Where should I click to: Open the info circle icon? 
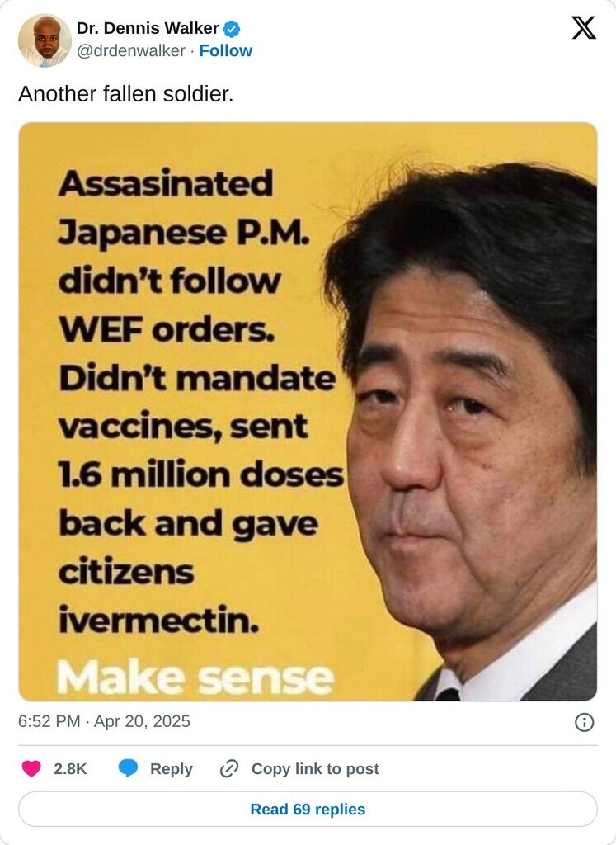584,722
